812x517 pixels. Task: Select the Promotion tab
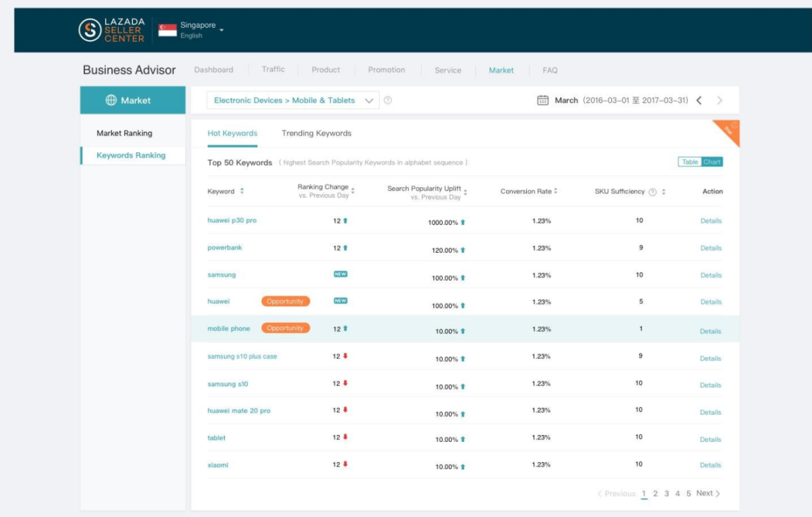386,70
